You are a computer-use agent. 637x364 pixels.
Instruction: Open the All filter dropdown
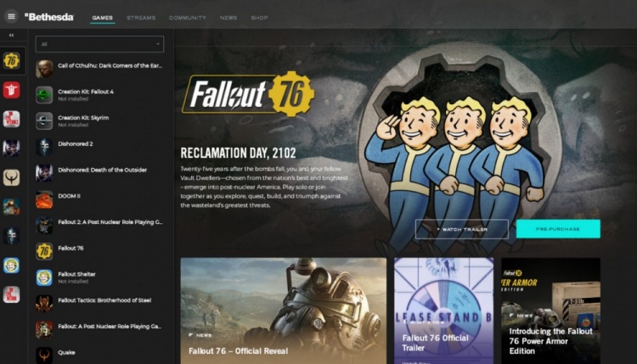99,44
